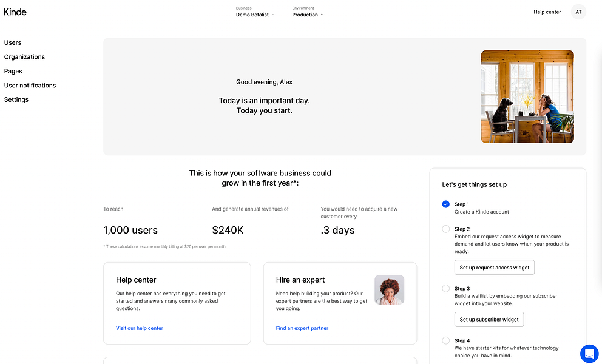Toggle the Step 3 circle
This screenshot has height=364, width=602.
(445, 288)
